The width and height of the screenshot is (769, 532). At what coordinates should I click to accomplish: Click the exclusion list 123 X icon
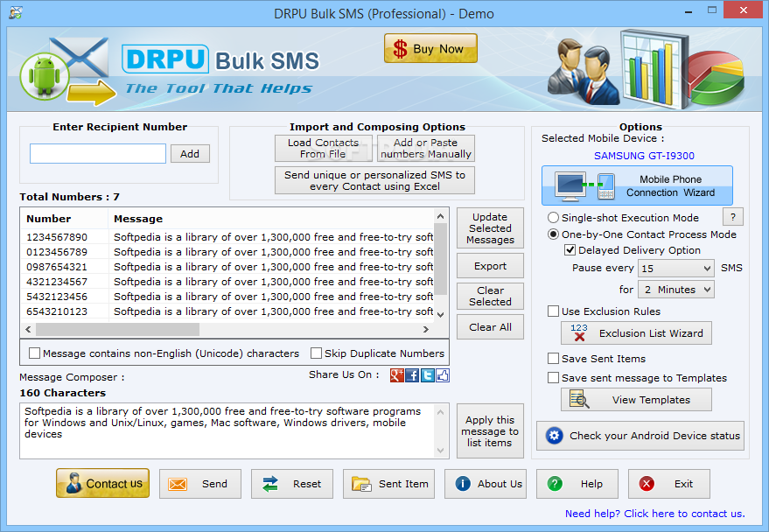click(579, 332)
